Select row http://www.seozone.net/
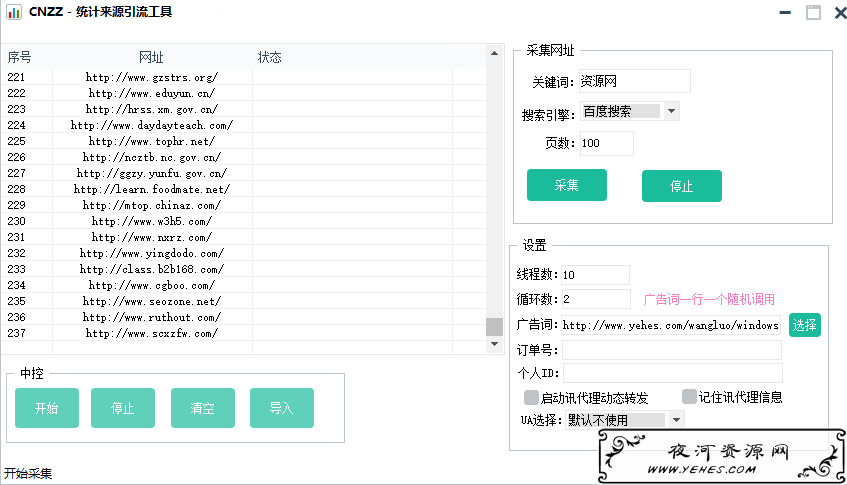 243,301
